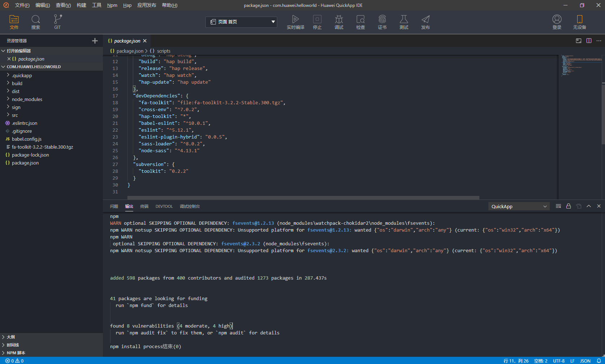Open the 测试 test tool
The height and width of the screenshot is (364, 605).
[x=404, y=22]
